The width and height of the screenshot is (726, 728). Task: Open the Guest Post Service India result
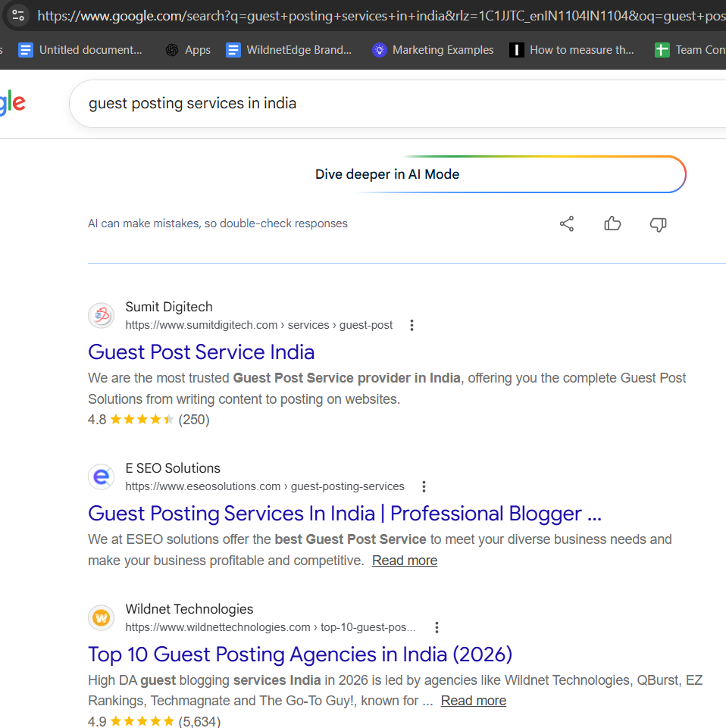[x=201, y=352]
